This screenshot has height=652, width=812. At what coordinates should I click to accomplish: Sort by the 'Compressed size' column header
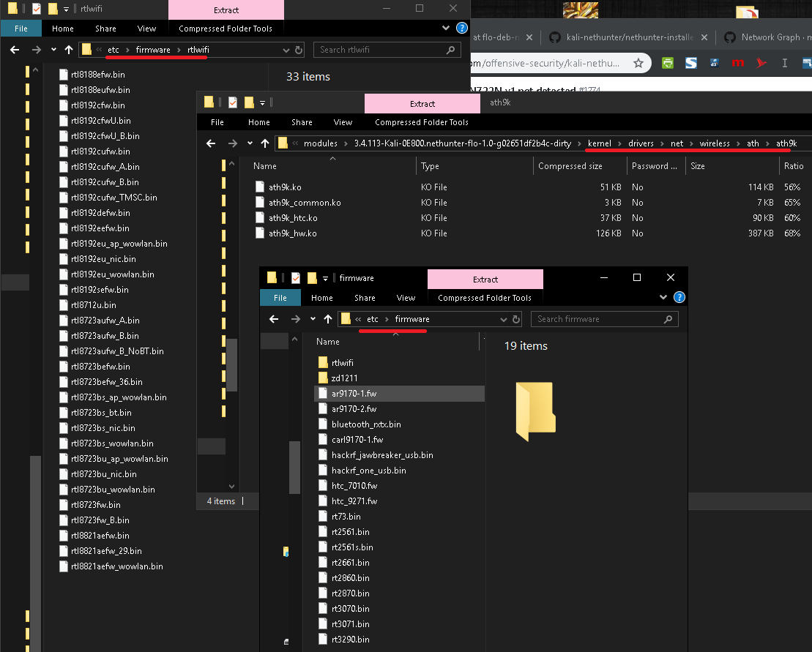(570, 166)
